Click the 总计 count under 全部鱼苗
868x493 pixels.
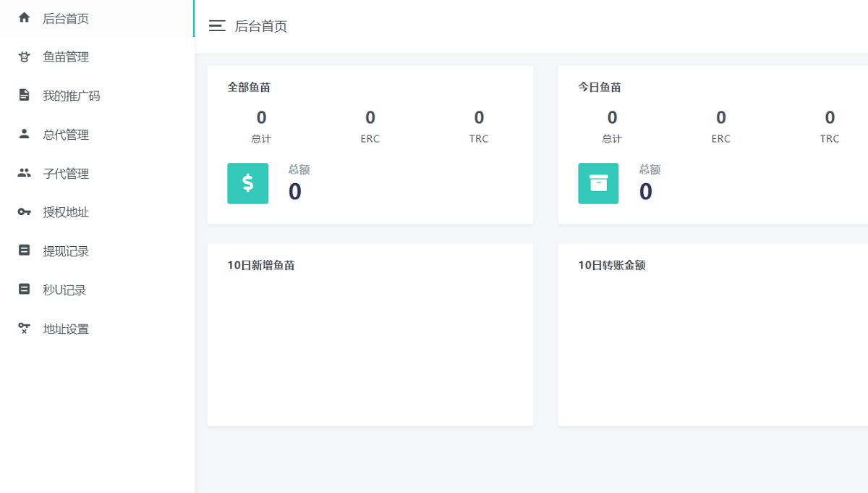[x=261, y=117]
